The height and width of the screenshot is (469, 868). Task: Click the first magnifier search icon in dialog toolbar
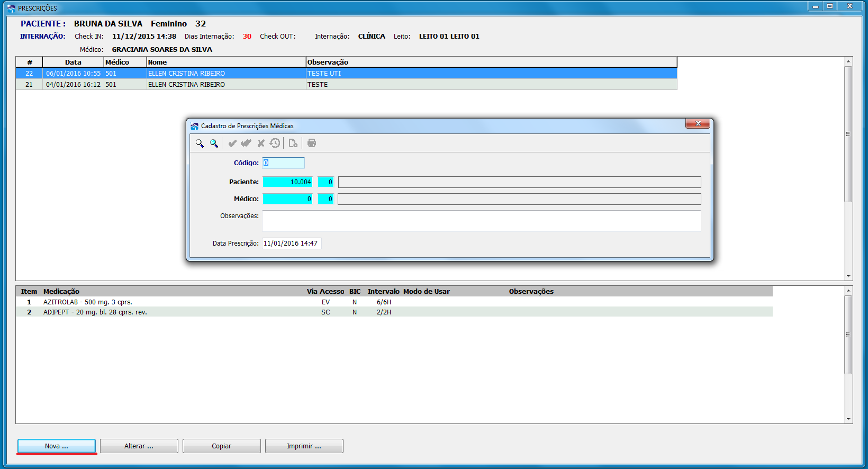pos(200,143)
